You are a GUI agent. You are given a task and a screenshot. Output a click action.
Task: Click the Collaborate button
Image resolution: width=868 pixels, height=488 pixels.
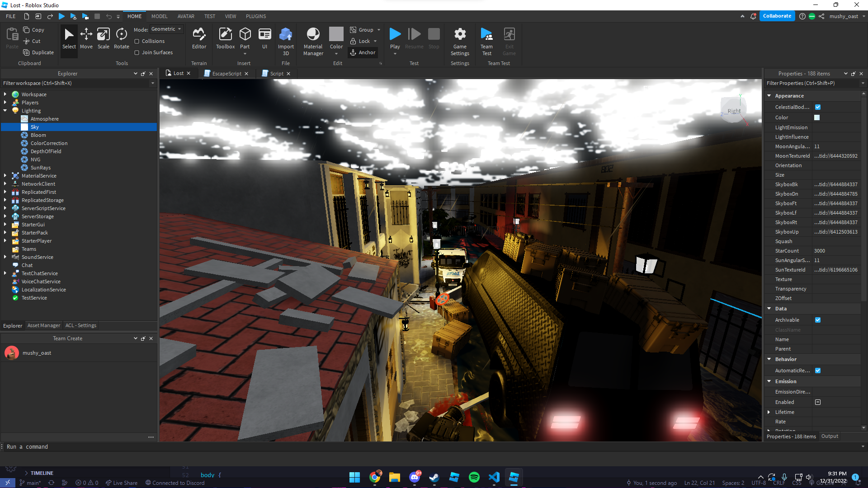click(777, 16)
